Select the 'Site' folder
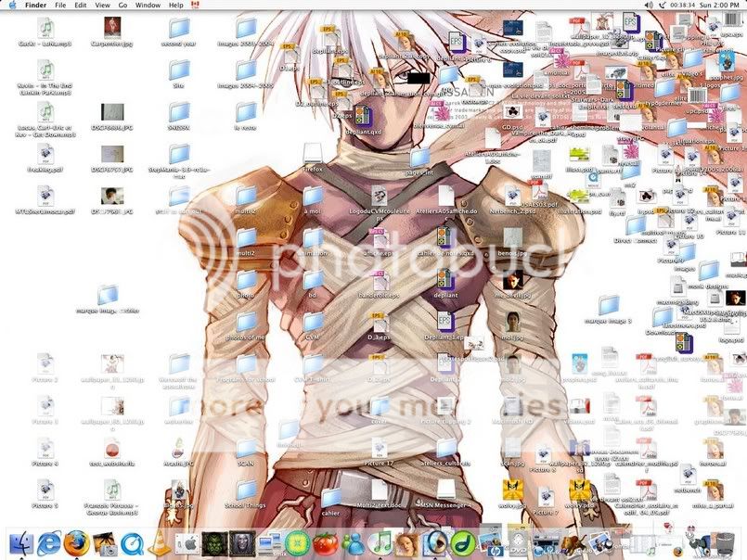The height and width of the screenshot is (560, 747). [179, 70]
